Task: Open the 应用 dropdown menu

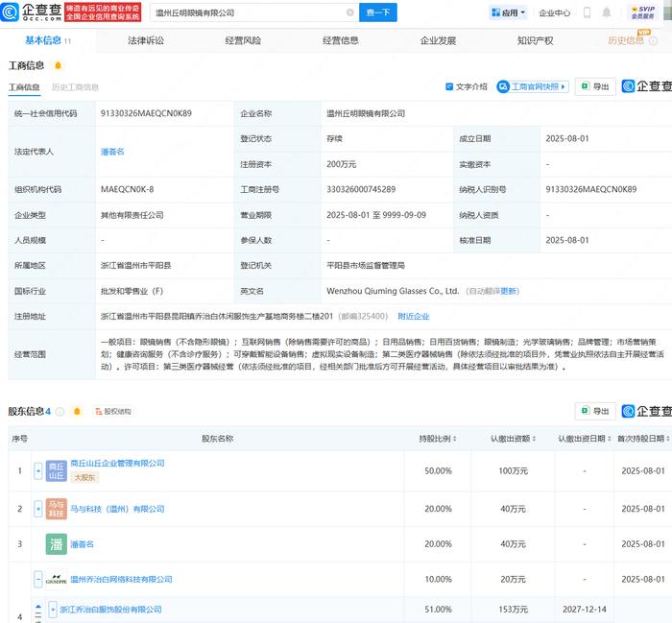Action: 509,12
